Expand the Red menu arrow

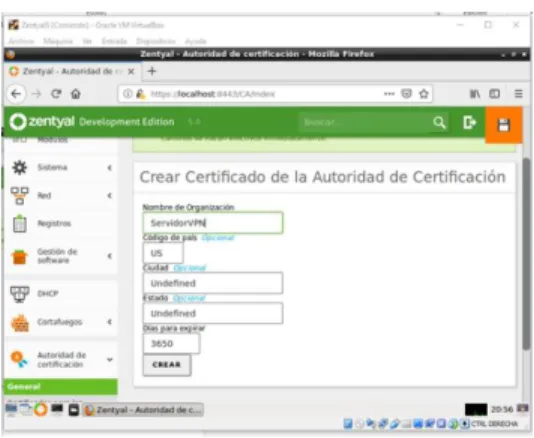pyautogui.click(x=109, y=195)
